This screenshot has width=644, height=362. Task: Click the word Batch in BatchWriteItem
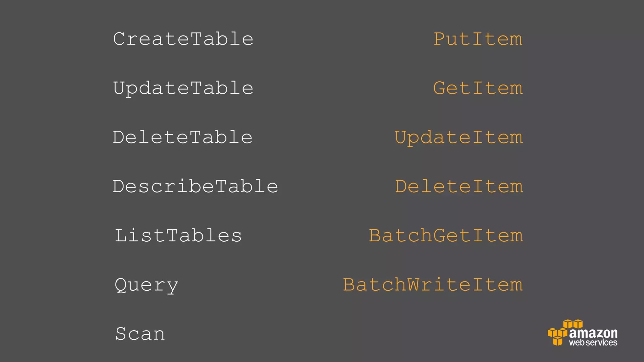point(375,285)
